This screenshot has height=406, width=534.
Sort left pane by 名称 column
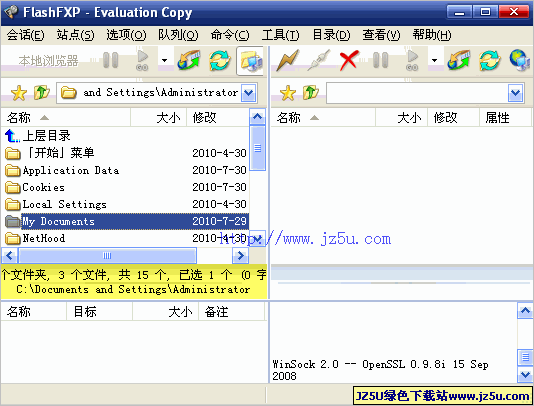66,118
